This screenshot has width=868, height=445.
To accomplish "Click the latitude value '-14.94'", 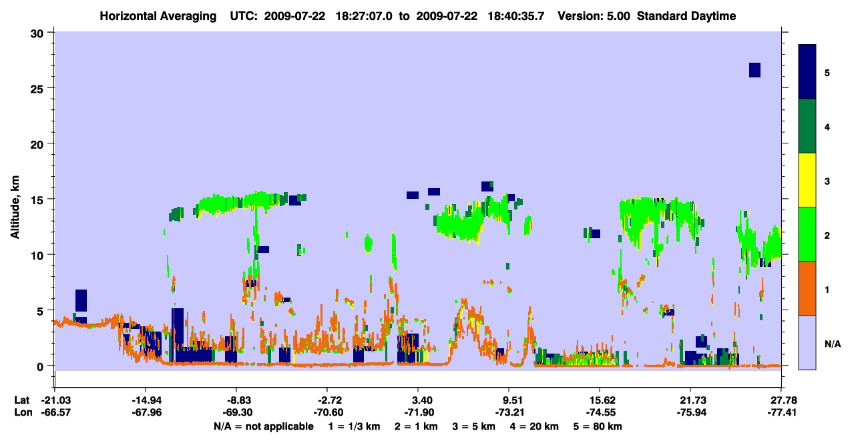I will [146, 400].
